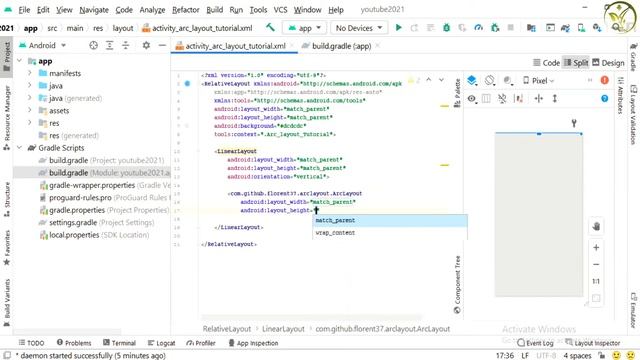Open the Navigate menu

click(x=94, y=9)
